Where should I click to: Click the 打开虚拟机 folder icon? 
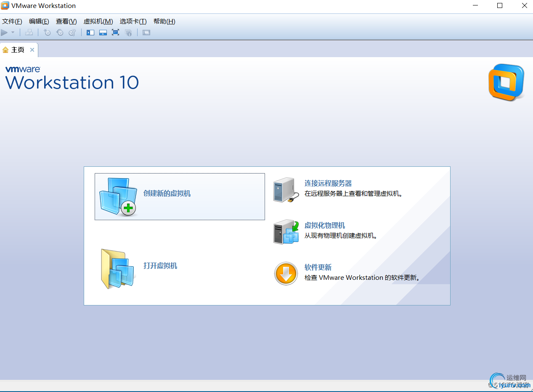click(118, 268)
